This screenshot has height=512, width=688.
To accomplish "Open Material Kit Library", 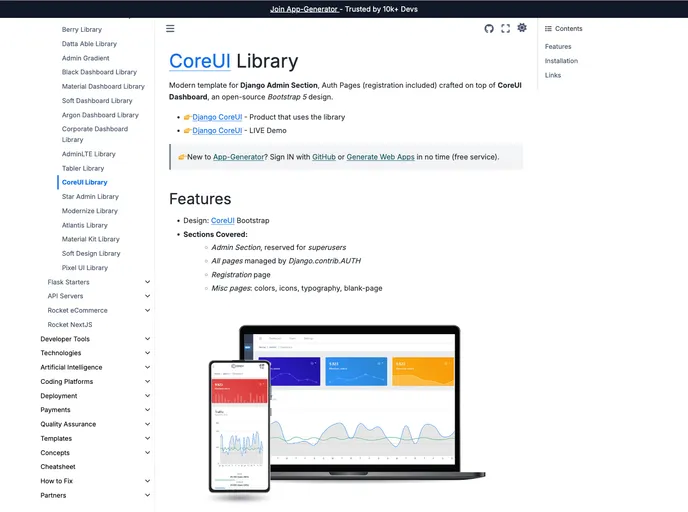I will [x=90, y=239].
